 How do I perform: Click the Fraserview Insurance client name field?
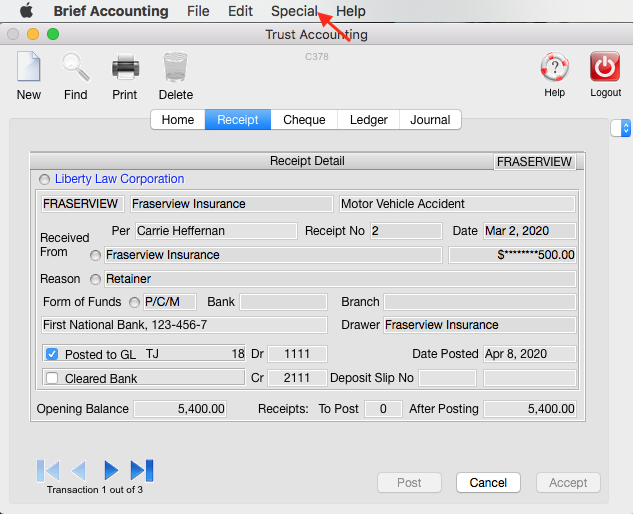pos(232,204)
